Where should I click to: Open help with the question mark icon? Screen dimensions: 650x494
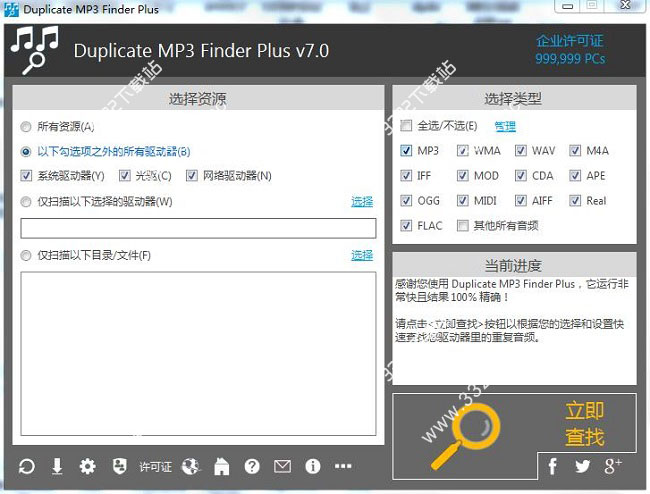[252, 467]
